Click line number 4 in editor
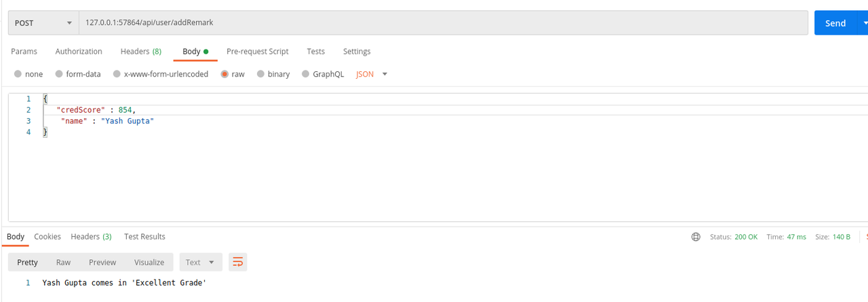Image resolution: width=868 pixels, height=302 pixels. [x=28, y=132]
